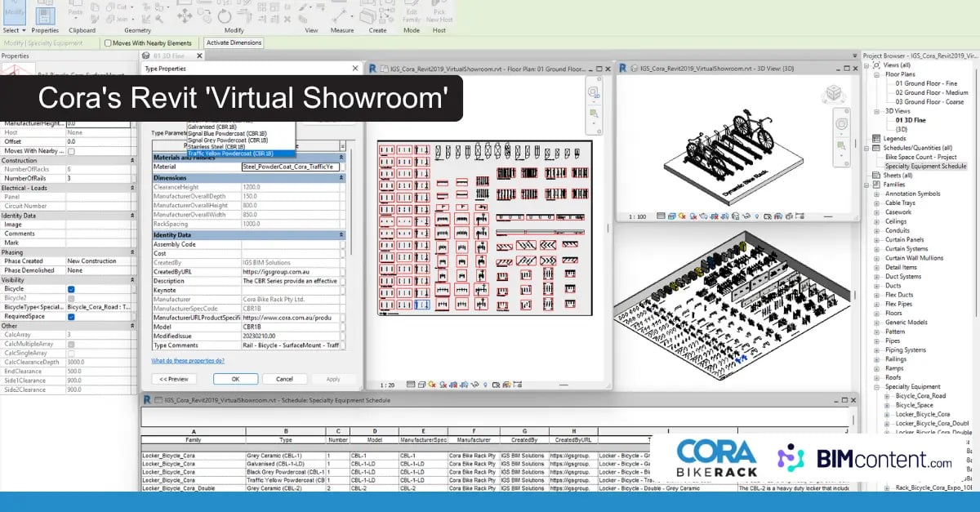Toggle the Moves With Nearby checkbox in the Properties palette
Screen dimensions: 980x512
tap(71, 151)
